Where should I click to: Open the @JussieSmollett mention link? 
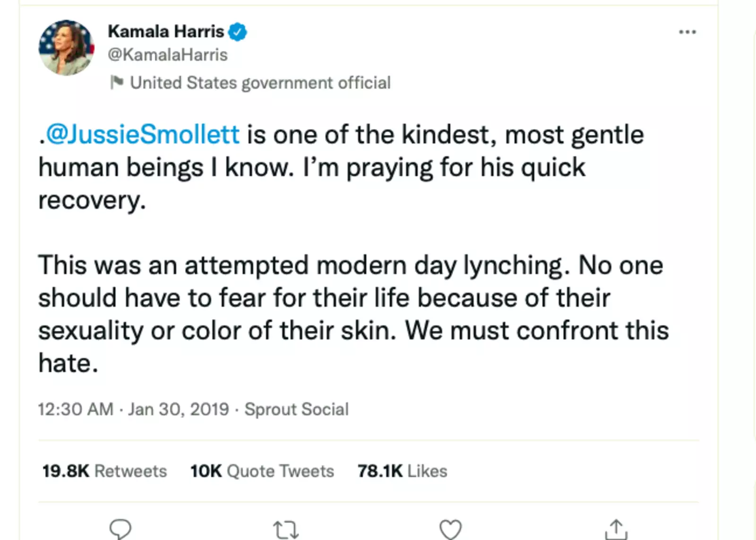point(142,135)
